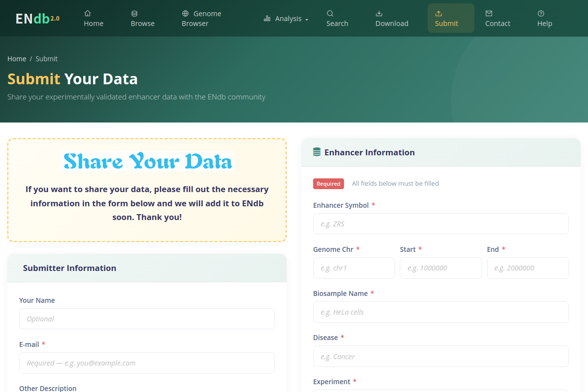Screen dimensions: 588x392
Task: Go to Home via breadcrumb link
Action: click(x=17, y=59)
